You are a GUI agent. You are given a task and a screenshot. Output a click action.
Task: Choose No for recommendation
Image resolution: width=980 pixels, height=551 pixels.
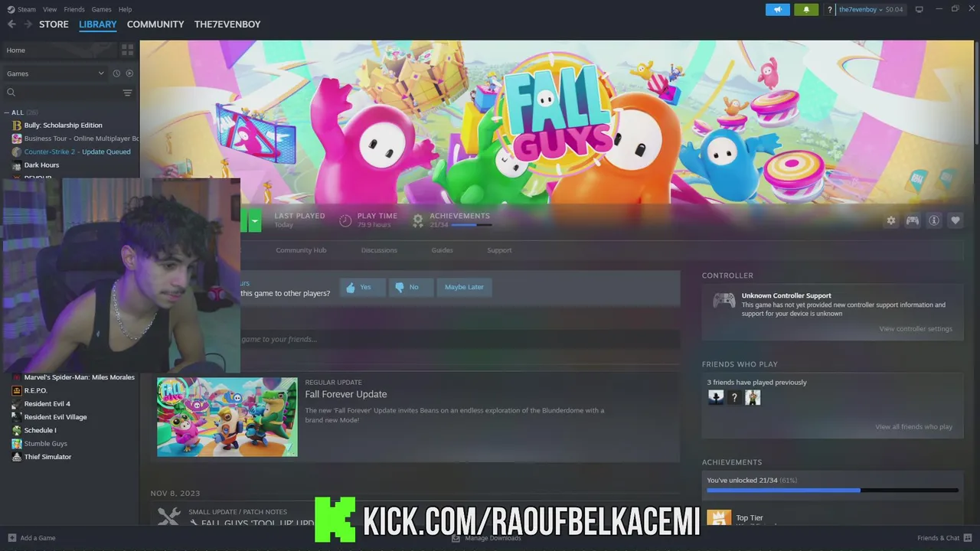pyautogui.click(x=410, y=287)
